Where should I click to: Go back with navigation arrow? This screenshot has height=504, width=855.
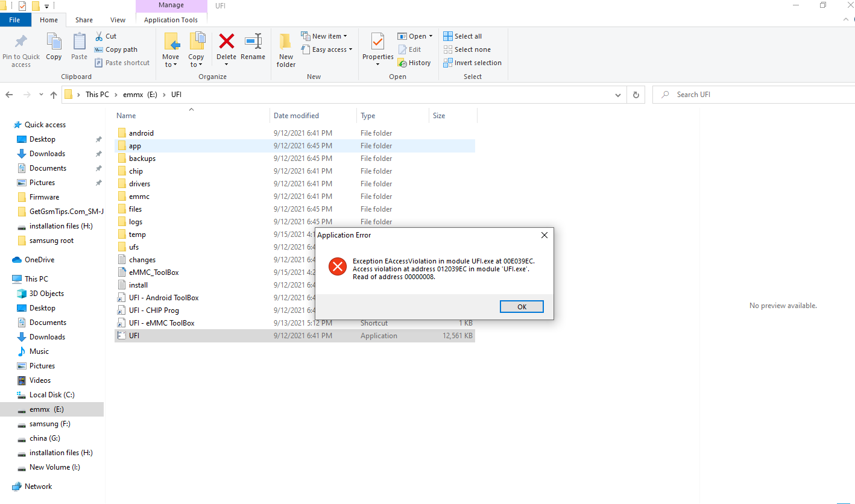point(9,95)
